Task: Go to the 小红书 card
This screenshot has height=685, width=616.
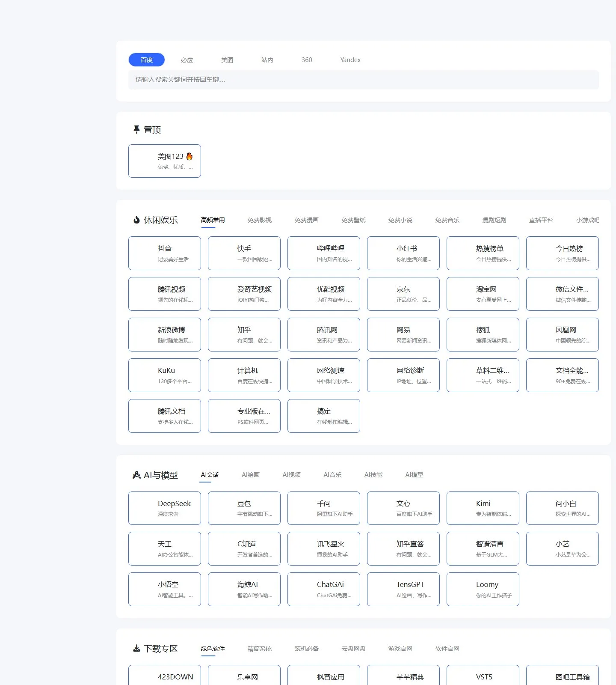Action: pos(403,253)
